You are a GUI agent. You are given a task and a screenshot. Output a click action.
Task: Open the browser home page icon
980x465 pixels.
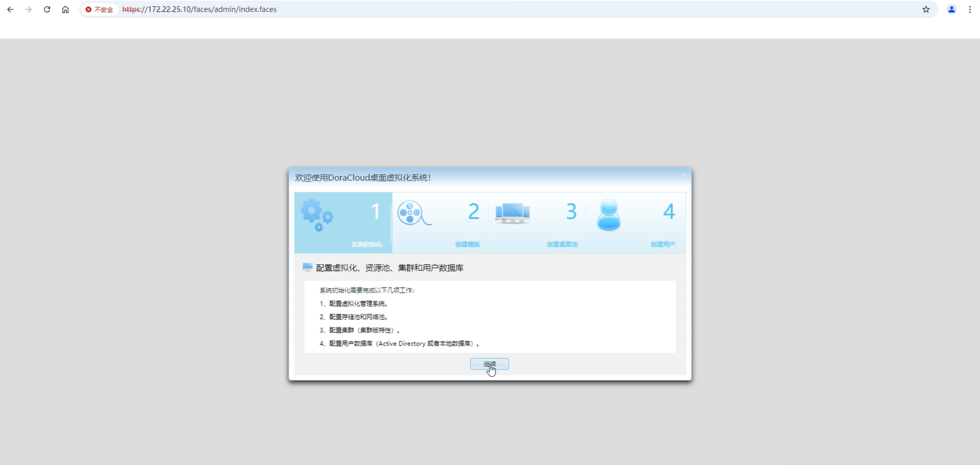tap(65, 10)
